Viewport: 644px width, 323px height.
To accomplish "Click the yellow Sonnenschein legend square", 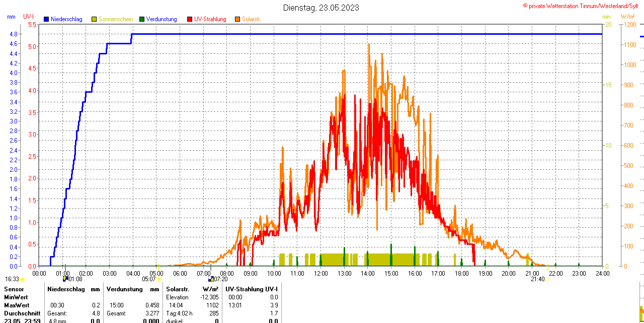I will (x=94, y=19).
